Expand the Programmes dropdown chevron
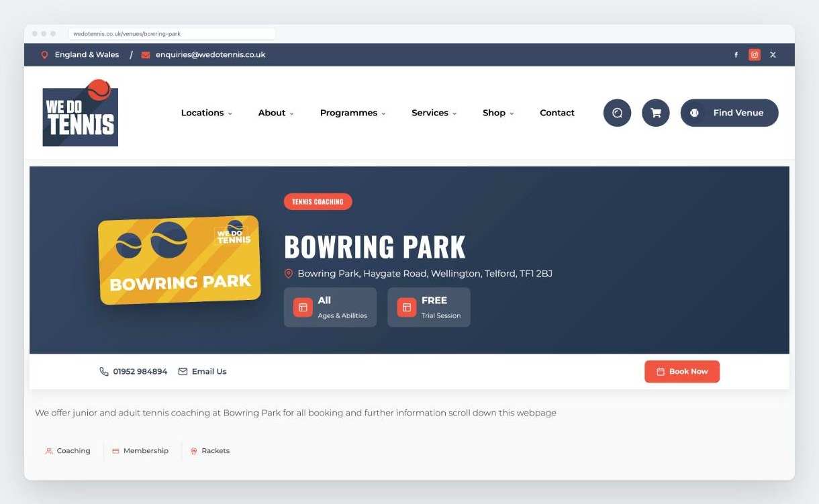This screenshot has height=504, width=819. coord(384,113)
